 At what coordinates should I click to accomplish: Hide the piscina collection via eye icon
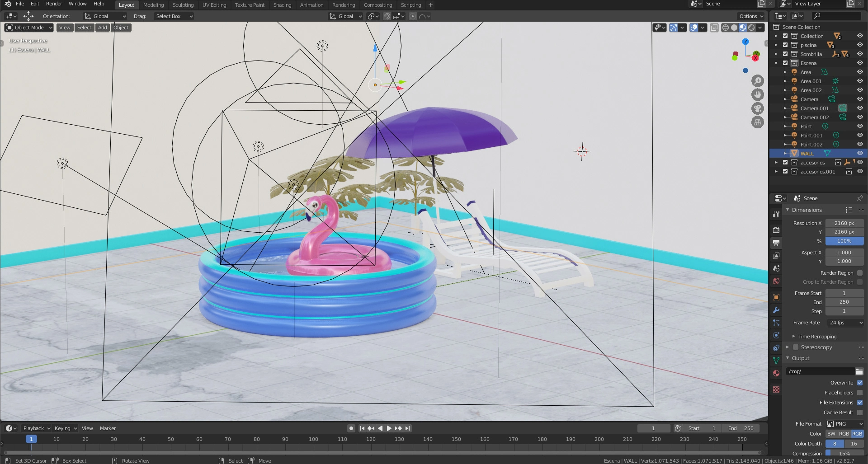click(860, 45)
